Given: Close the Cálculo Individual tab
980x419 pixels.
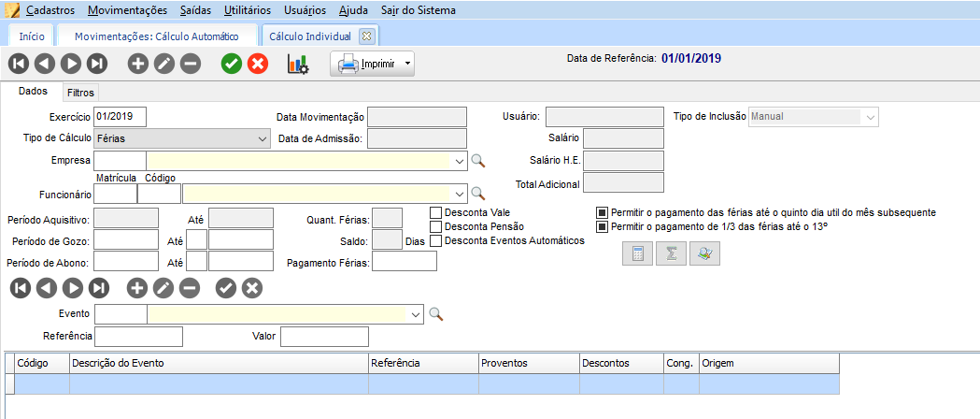Looking at the screenshot, I should click(x=366, y=36).
